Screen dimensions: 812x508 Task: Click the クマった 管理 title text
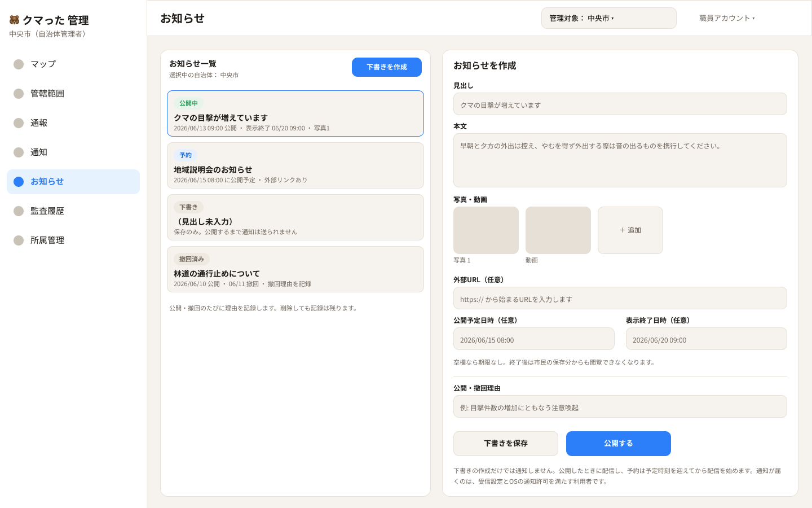tap(55, 20)
